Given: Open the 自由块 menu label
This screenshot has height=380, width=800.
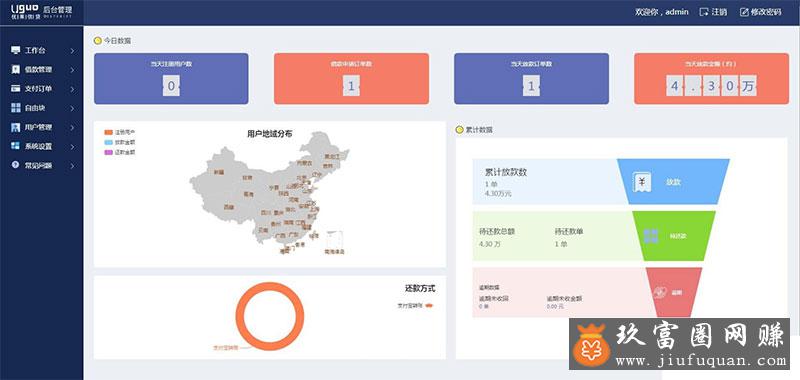Looking at the screenshot, I should pyautogui.click(x=35, y=108).
